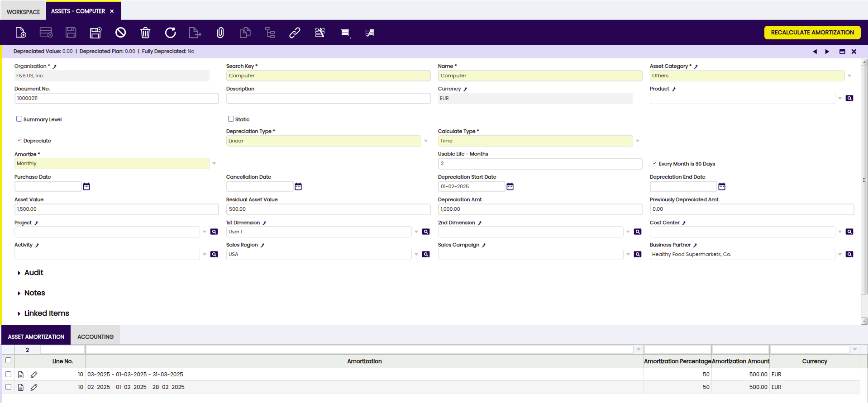Image resolution: width=868 pixels, height=403 pixels.
Task: Uncheck Every Month is 30 Days
Action: 654,163
